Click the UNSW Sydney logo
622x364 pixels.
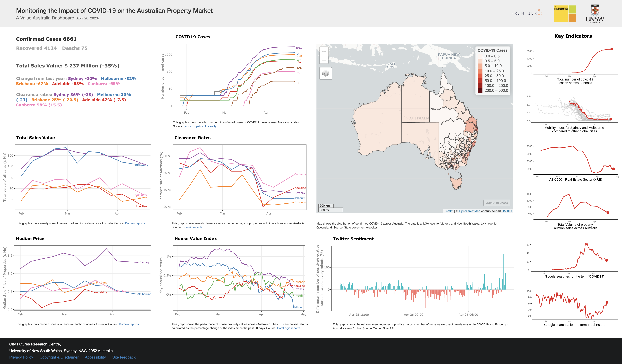coord(595,14)
